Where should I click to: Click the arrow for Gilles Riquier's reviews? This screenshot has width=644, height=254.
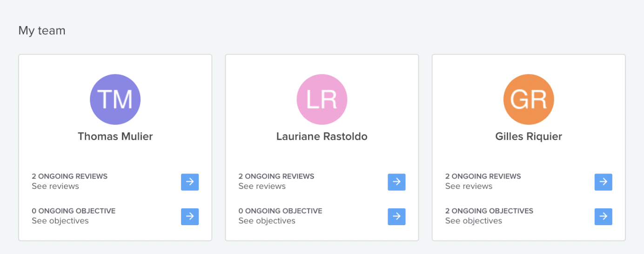coord(603,182)
